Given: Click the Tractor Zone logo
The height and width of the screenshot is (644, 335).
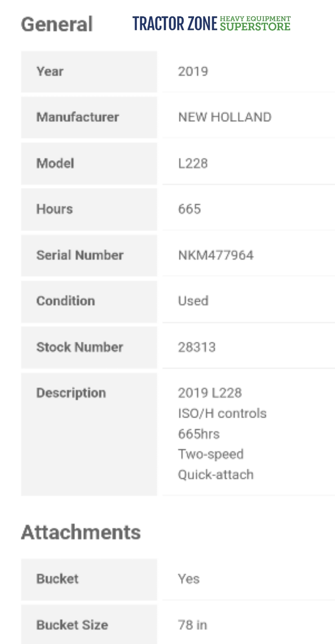Looking at the screenshot, I should tap(211, 23).
